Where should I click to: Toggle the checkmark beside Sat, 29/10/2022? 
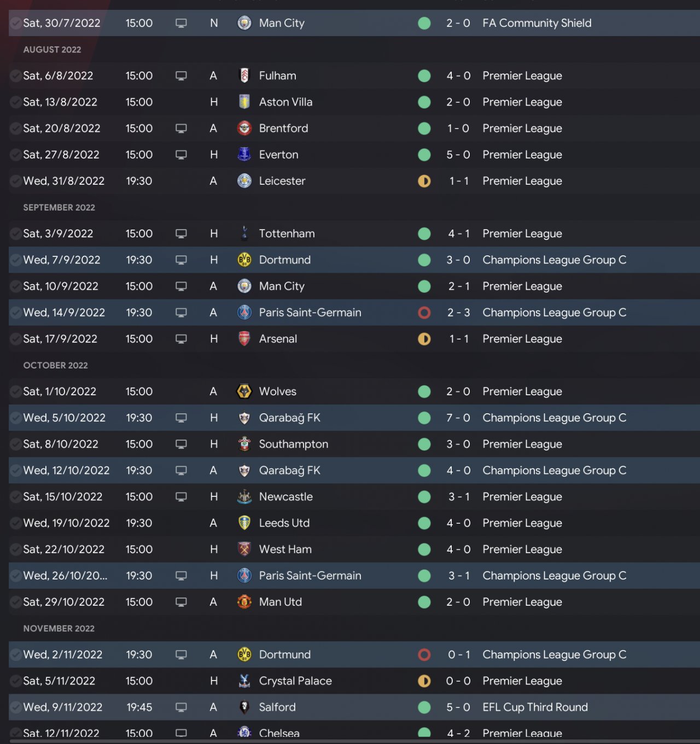point(16,602)
